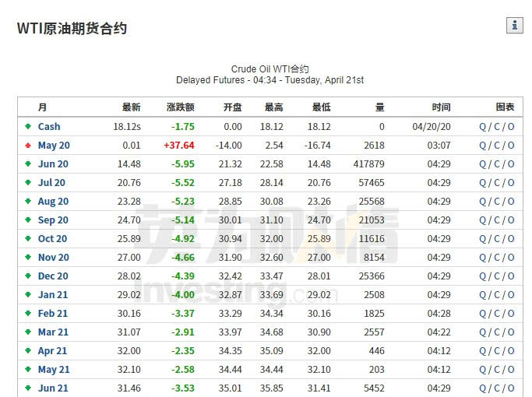Image resolution: width=532 pixels, height=397 pixels.
Task: Select the Jan 21 contract
Action: 52,294
